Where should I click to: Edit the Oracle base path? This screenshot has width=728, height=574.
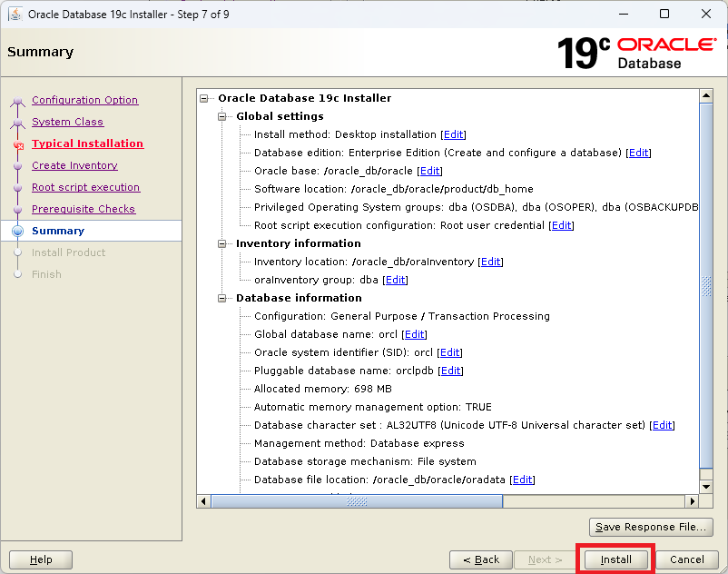pos(429,171)
